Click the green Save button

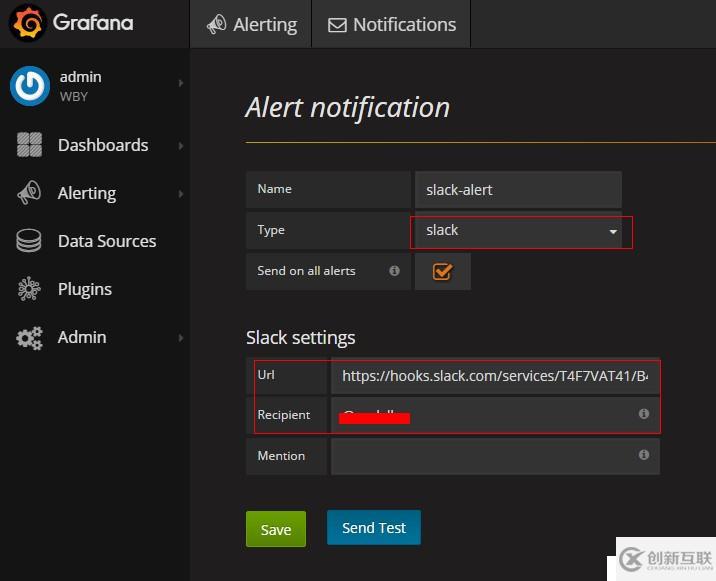click(276, 529)
